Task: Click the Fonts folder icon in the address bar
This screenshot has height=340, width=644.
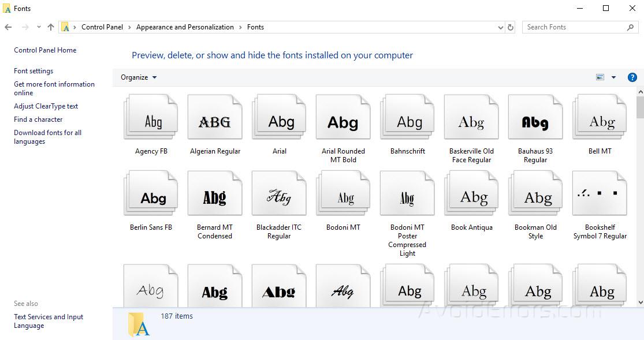Action: [66, 27]
